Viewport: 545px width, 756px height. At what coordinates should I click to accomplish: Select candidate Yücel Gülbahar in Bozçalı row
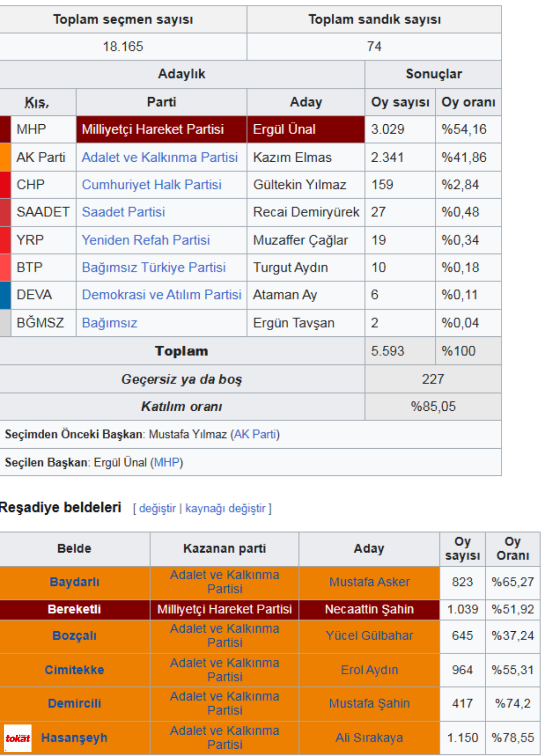point(369,636)
